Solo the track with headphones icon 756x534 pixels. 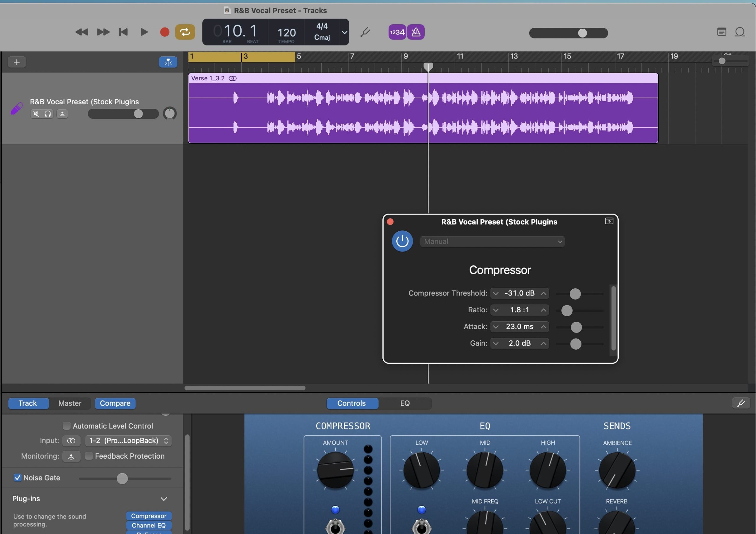tap(48, 114)
